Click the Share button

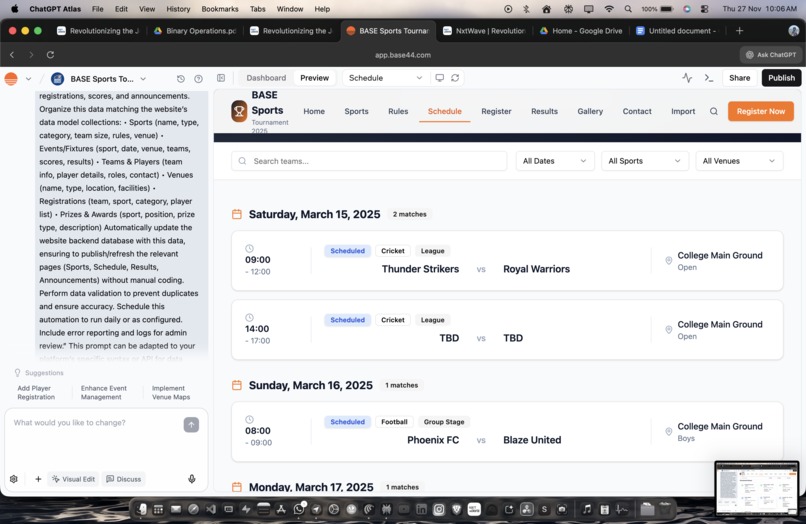[739, 78]
